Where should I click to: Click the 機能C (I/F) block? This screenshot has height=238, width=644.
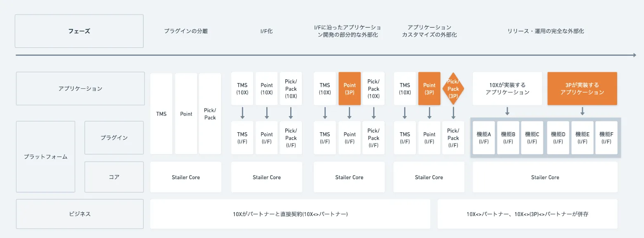(x=532, y=138)
